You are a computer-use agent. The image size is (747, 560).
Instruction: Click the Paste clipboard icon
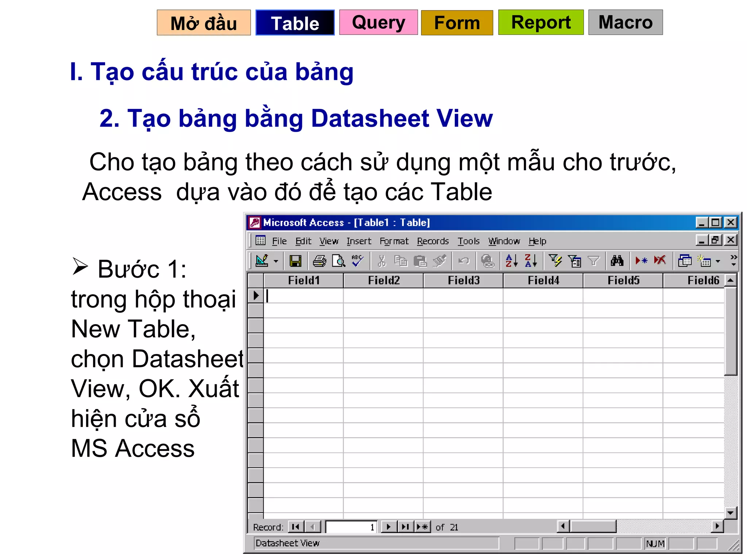420,261
